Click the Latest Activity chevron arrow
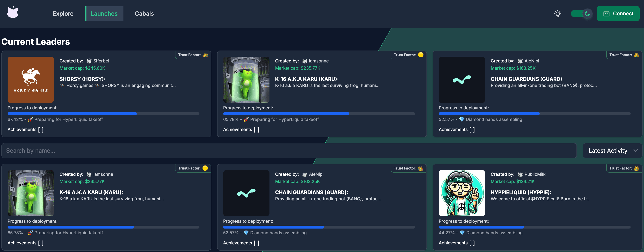This screenshot has height=252, width=644. pyautogui.click(x=636, y=151)
